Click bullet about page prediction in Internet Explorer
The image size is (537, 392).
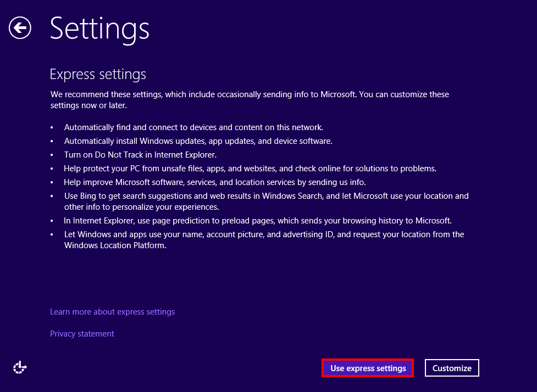coord(258,221)
